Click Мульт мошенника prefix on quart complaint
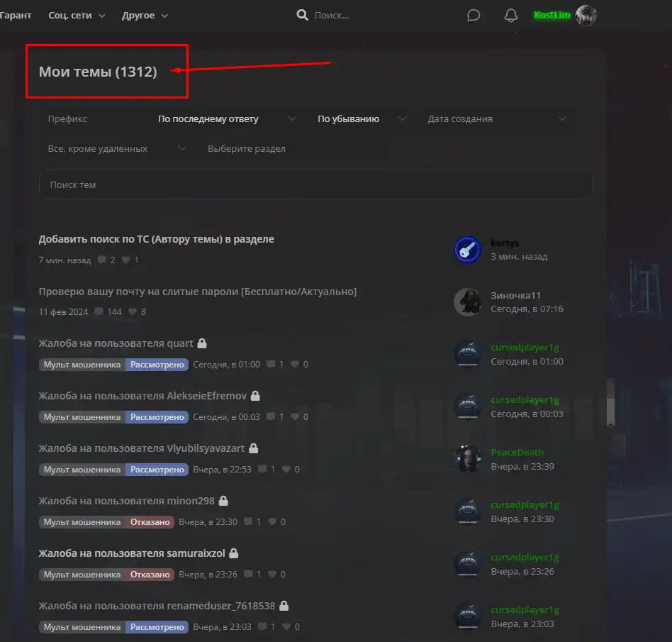The image size is (672, 642). coord(82,365)
